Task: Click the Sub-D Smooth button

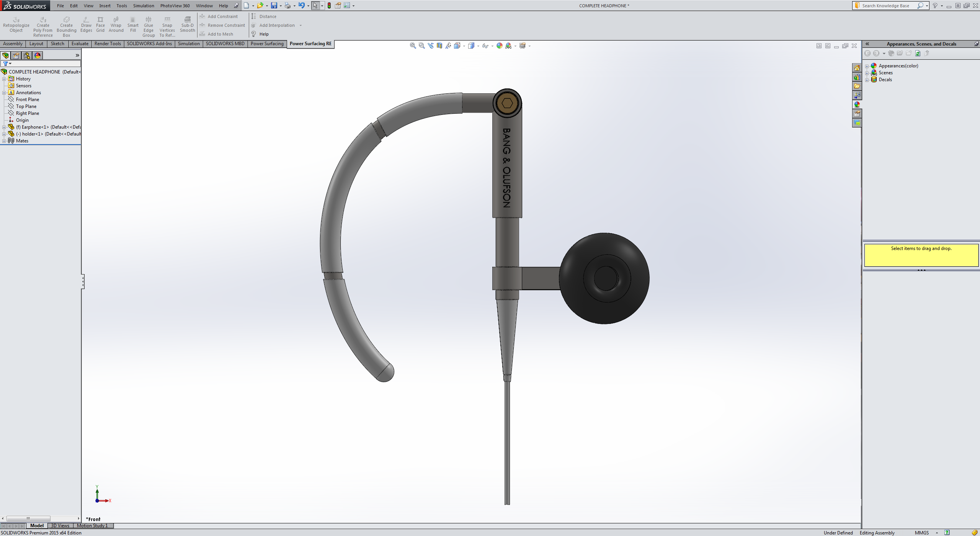Action: point(188,25)
